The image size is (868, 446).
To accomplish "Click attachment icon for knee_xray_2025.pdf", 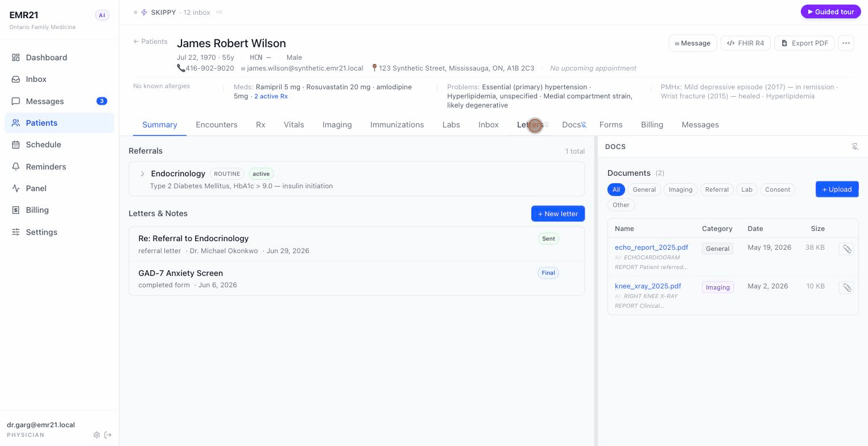I will 846,287.
